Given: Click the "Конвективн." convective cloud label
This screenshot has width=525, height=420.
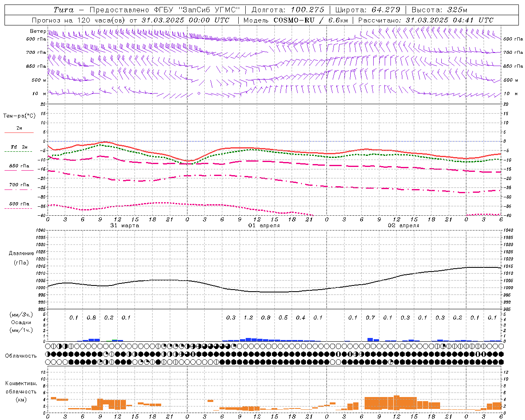Looking at the screenshot, I should 21,383.
